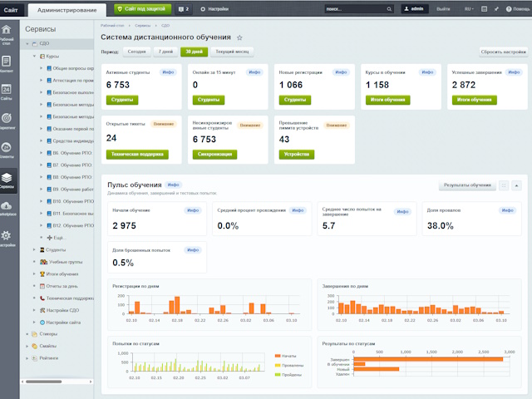Toggle the Сайт под защитой shield button
The width and height of the screenshot is (532, 399).
pos(142,9)
